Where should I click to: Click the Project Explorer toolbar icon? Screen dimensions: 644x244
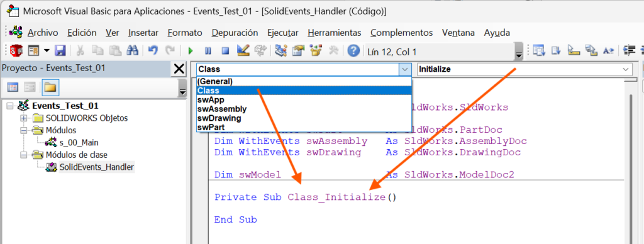click(281, 51)
